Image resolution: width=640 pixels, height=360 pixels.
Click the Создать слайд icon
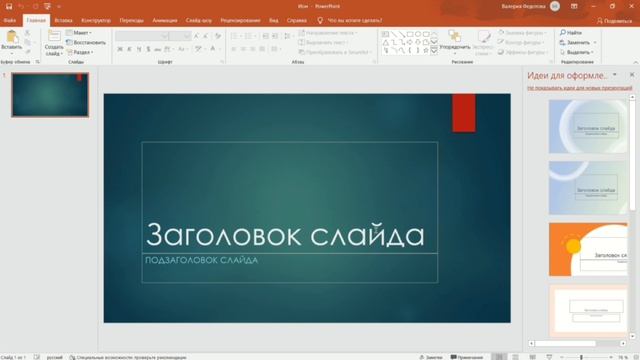point(54,36)
